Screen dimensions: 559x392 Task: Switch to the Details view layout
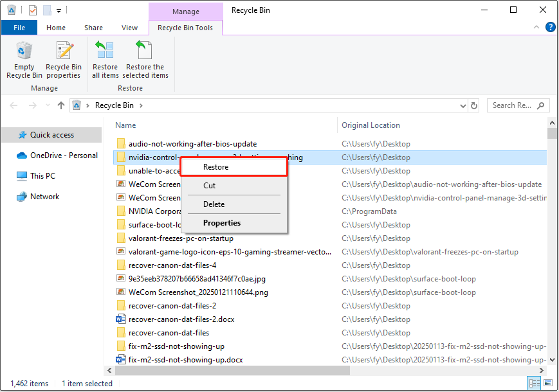pos(534,384)
